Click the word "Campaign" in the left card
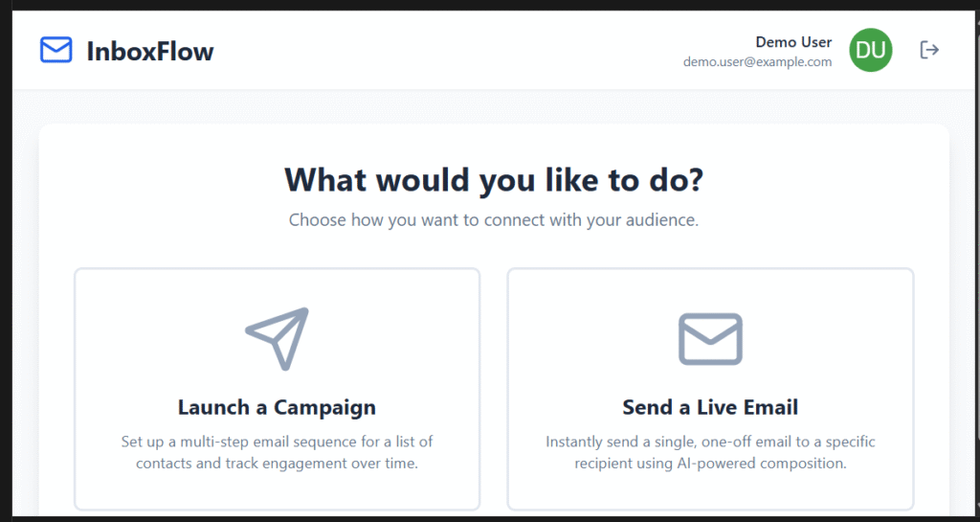The height and width of the screenshot is (522, 980). [x=324, y=407]
